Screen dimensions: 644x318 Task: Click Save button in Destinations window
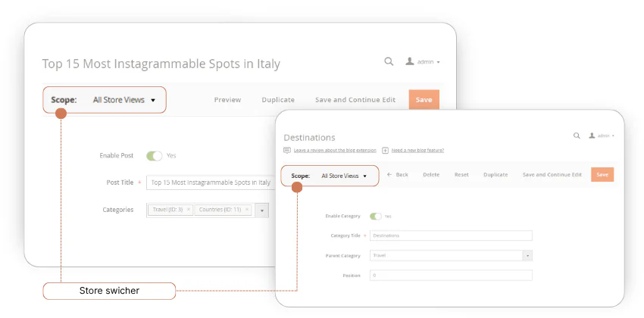click(602, 174)
